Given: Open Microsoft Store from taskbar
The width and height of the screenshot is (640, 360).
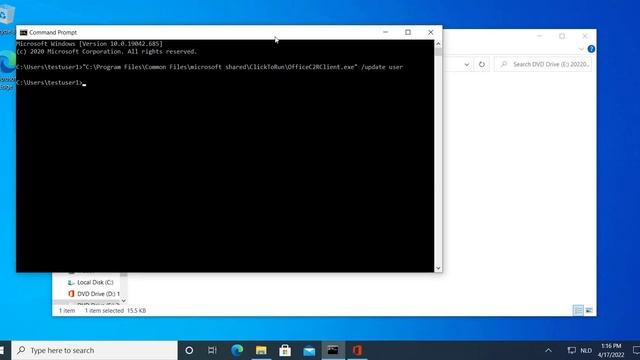Looking at the screenshot, I should (x=285, y=350).
